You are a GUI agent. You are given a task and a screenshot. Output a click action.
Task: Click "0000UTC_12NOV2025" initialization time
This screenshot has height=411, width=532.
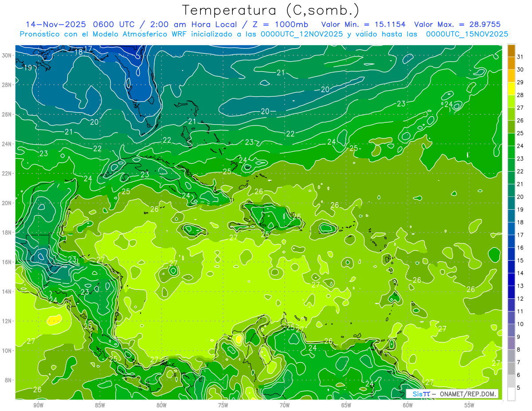tap(301, 34)
